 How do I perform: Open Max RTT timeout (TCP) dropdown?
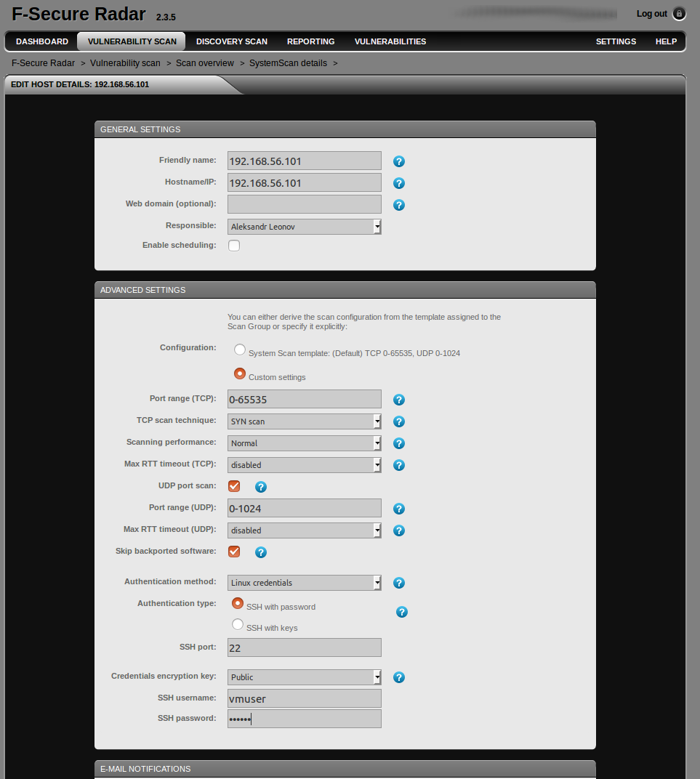pos(305,466)
